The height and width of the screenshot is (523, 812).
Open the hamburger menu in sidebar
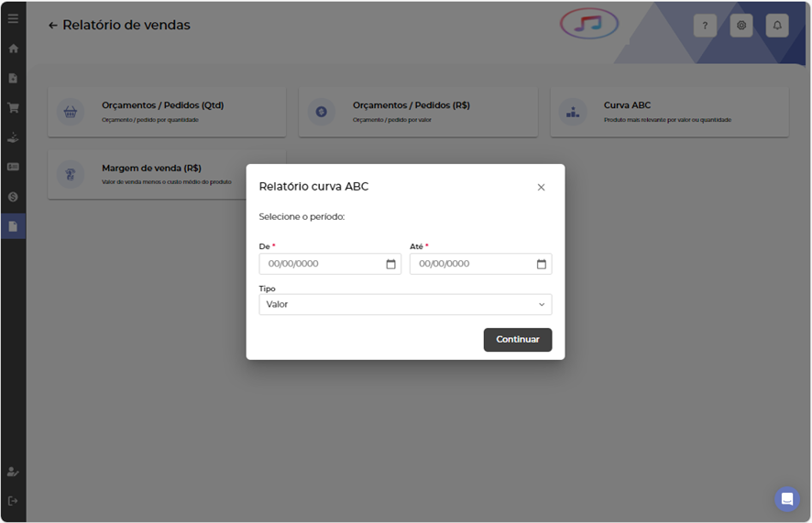(x=13, y=18)
